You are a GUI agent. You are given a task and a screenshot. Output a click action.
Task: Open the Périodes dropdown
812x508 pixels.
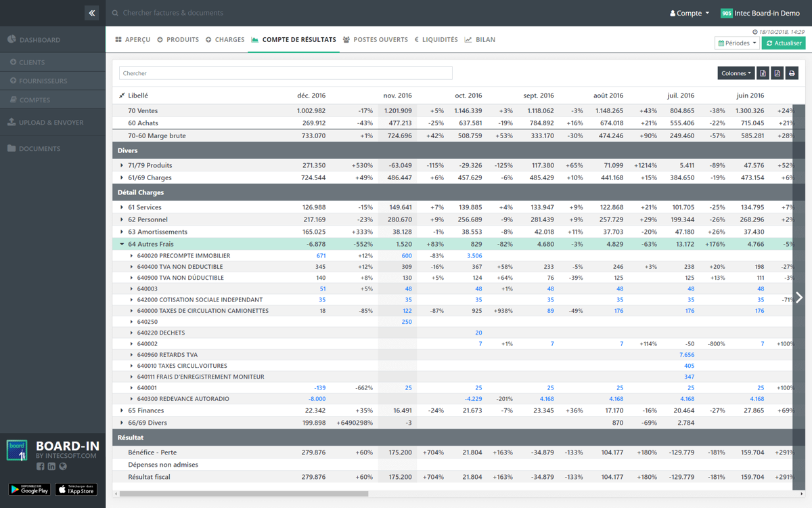736,43
